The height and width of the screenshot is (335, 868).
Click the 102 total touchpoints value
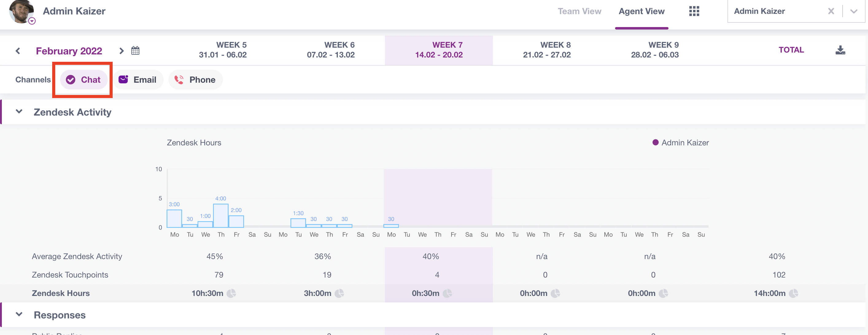click(779, 275)
